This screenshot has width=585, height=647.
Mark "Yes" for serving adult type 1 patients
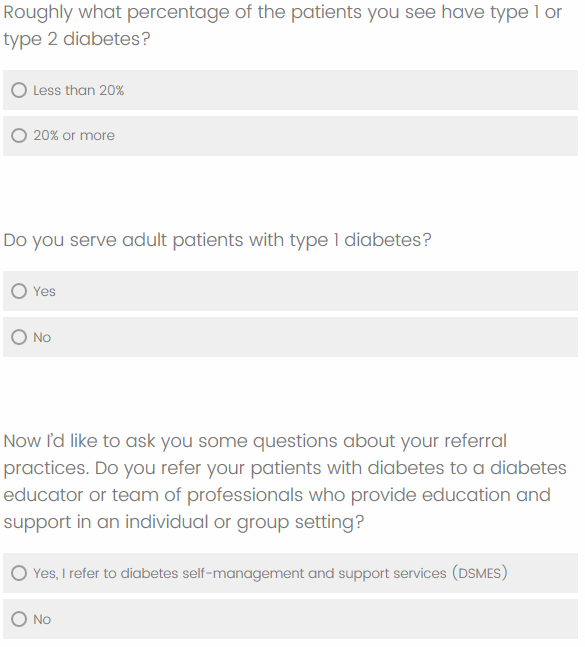tap(19, 291)
